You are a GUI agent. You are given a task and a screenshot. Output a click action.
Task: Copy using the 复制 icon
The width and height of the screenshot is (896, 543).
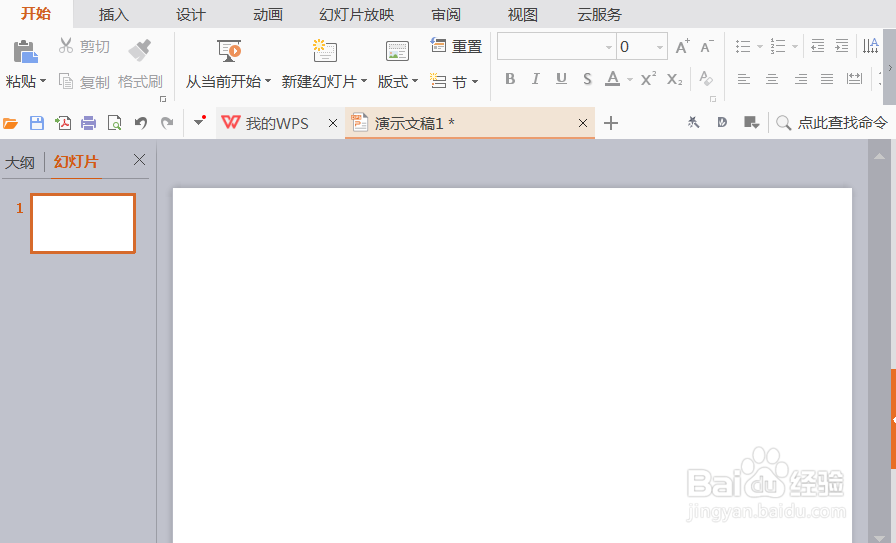[66, 82]
